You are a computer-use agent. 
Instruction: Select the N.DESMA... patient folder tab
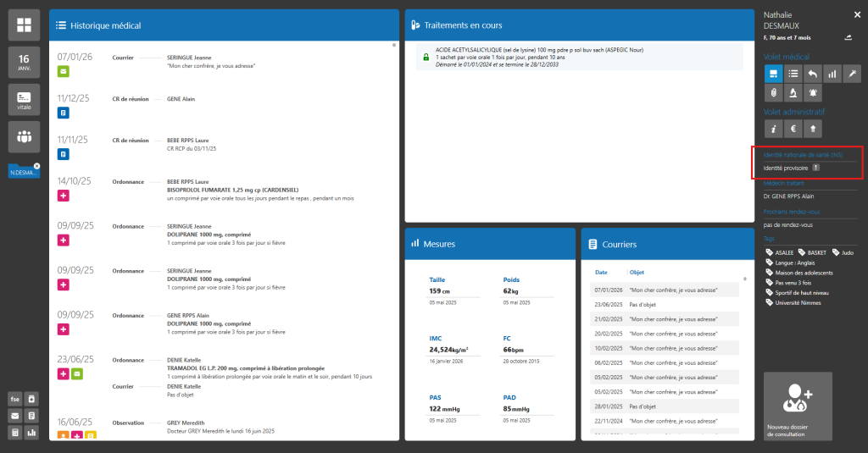pos(22,172)
